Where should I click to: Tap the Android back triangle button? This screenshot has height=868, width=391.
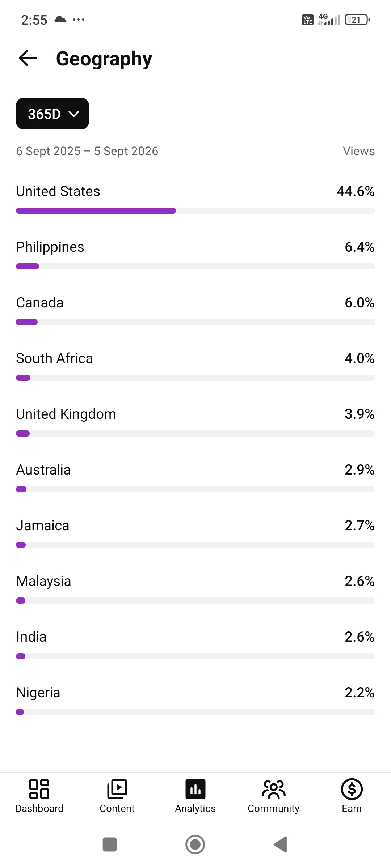pyautogui.click(x=281, y=844)
